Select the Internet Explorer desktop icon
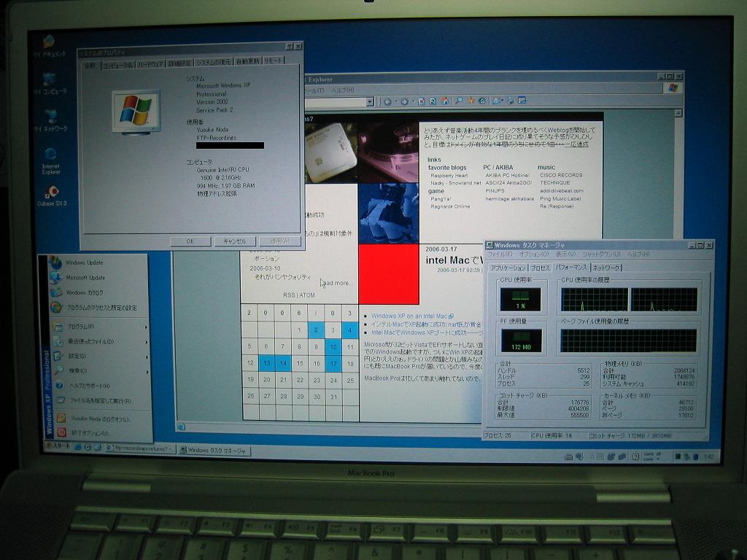The width and height of the screenshot is (747, 560). click(x=50, y=161)
